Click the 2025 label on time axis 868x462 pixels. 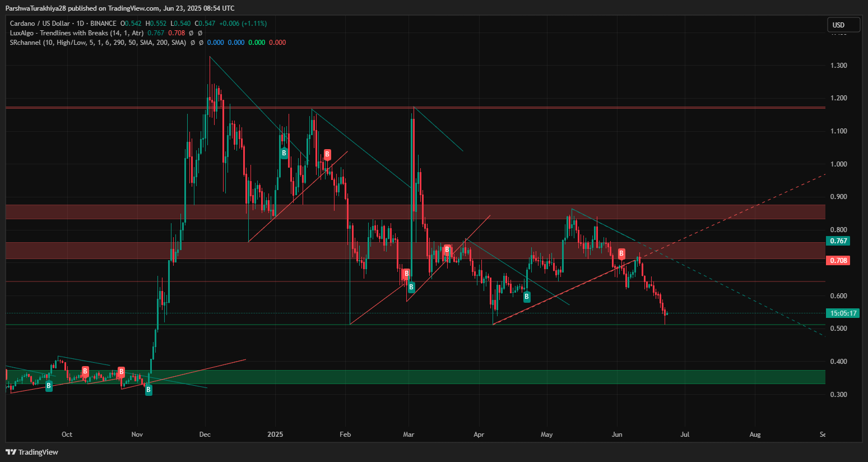pos(275,435)
